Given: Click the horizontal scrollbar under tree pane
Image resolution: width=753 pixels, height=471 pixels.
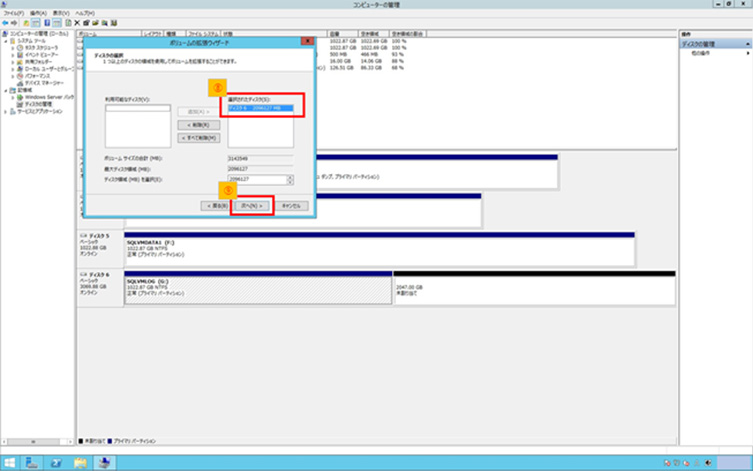Looking at the screenshot, I should (37, 442).
